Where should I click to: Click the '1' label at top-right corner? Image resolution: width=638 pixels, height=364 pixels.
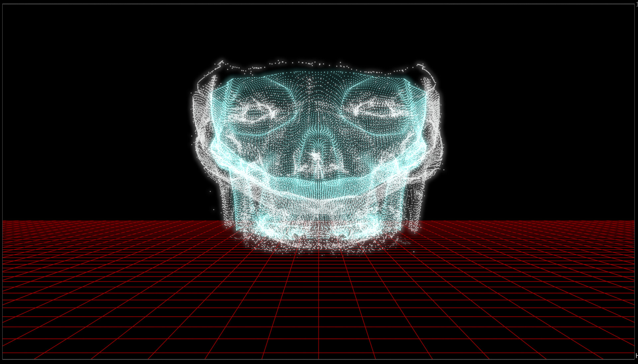tap(637, 4)
